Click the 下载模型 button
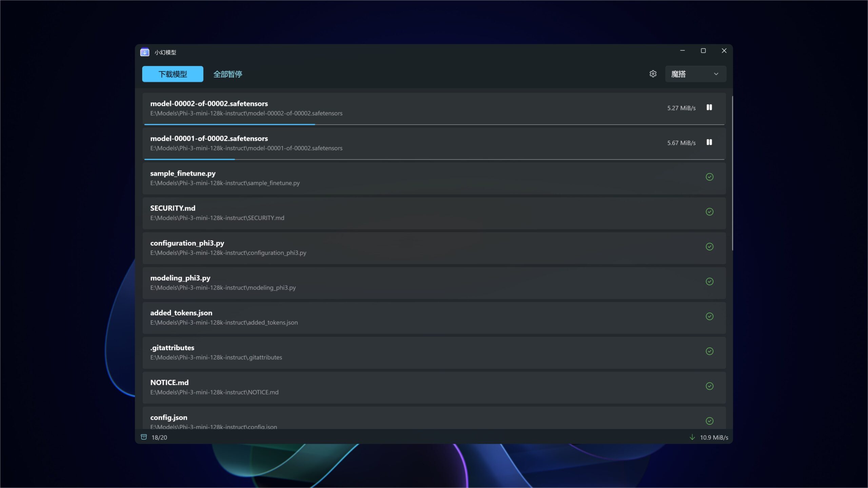 pos(173,74)
